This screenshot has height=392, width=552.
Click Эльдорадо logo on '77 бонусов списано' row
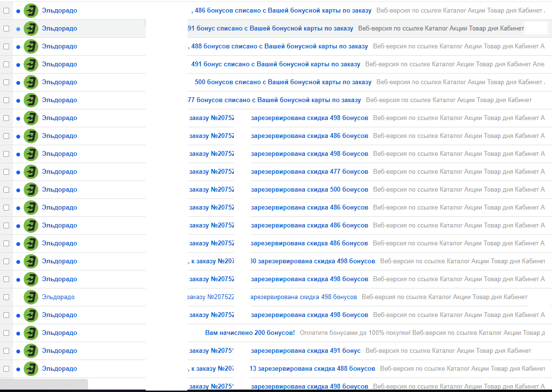tap(31, 100)
